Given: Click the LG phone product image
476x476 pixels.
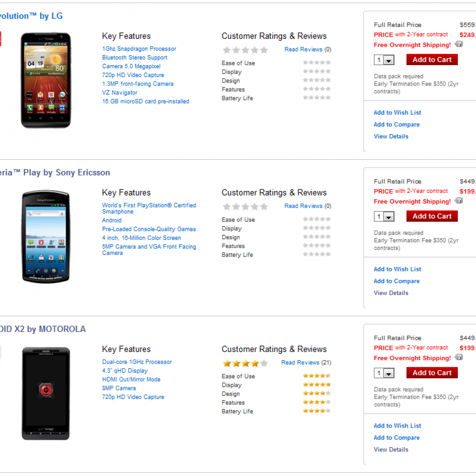Looking at the screenshot, I should pos(46,81).
